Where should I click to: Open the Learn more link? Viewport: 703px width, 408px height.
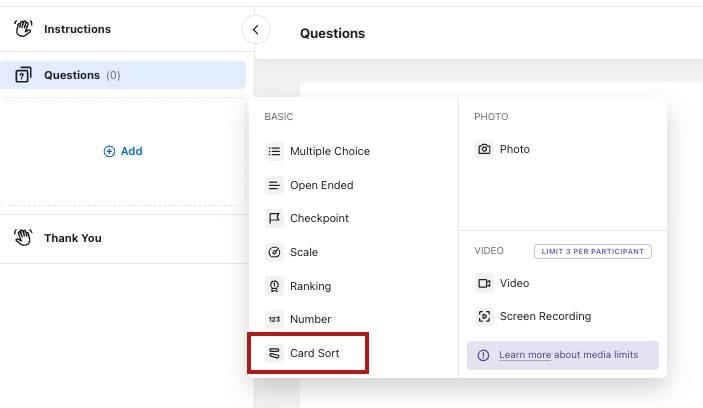point(525,355)
